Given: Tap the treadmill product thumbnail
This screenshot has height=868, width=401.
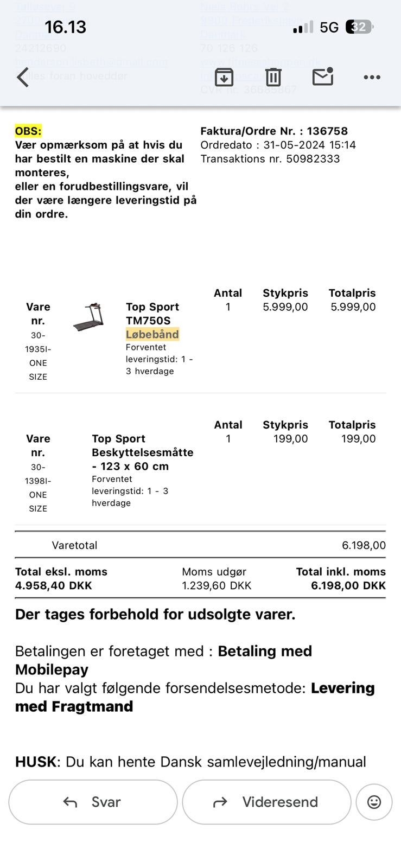Looking at the screenshot, I should tap(88, 317).
